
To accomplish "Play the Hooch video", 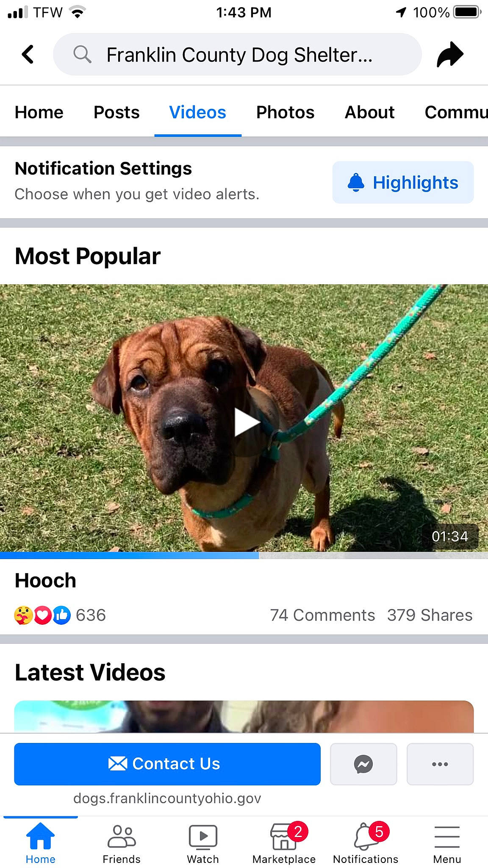I will pyautogui.click(x=247, y=422).
